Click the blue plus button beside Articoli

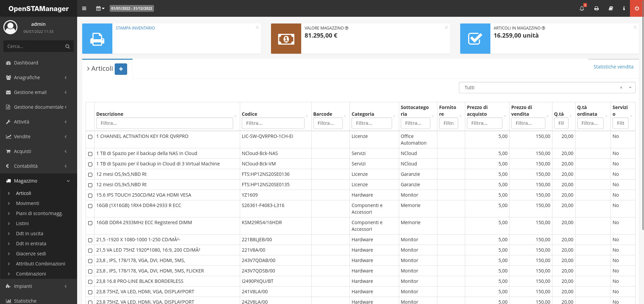tap(121, 69)
